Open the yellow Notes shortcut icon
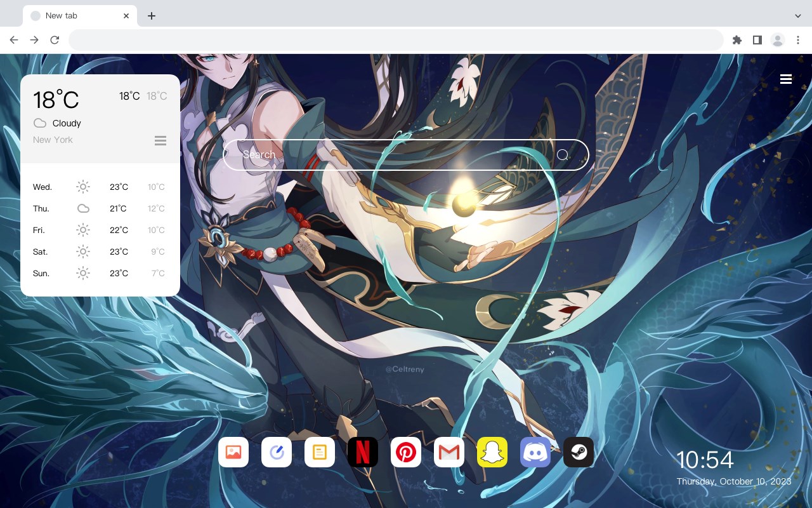Viewport: 812px width, 508px height. [x=320, y=452]
